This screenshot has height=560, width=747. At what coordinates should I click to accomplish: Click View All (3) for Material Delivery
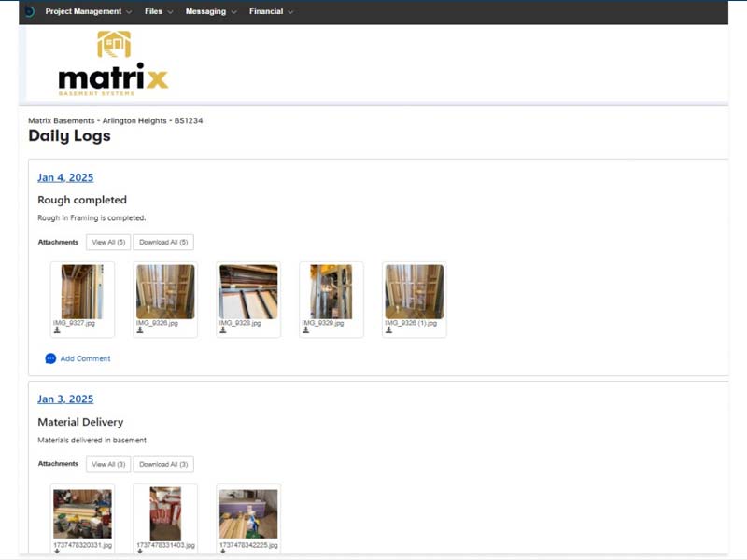click(x=107, y=465)
